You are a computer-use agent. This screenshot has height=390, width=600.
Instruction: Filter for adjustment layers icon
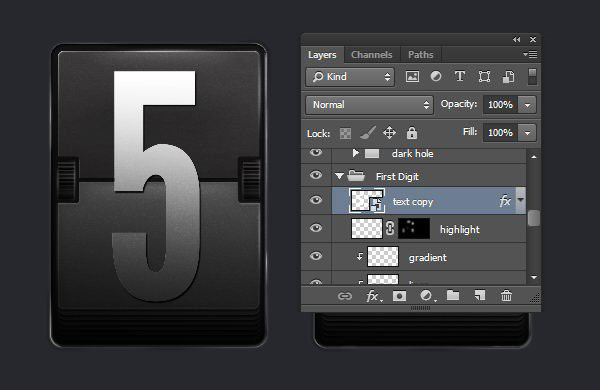click(x=436, y=77)
